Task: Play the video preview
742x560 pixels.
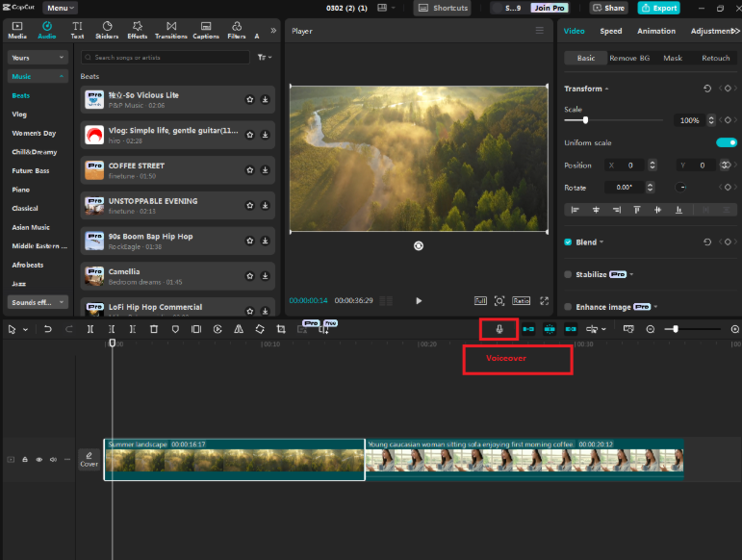Action: [419, 301]
